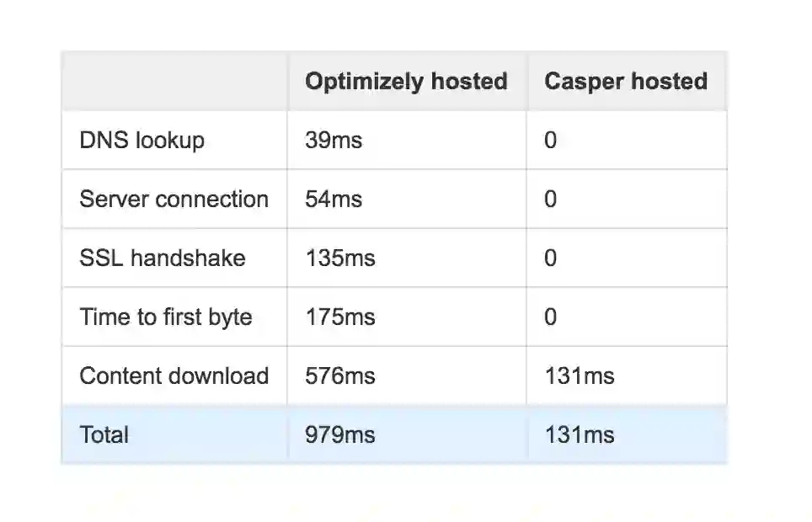Image resolution: width=812 pixels, height=522 pixels.
Task: Click the Time to first byte label
Action: coord(166,317)
